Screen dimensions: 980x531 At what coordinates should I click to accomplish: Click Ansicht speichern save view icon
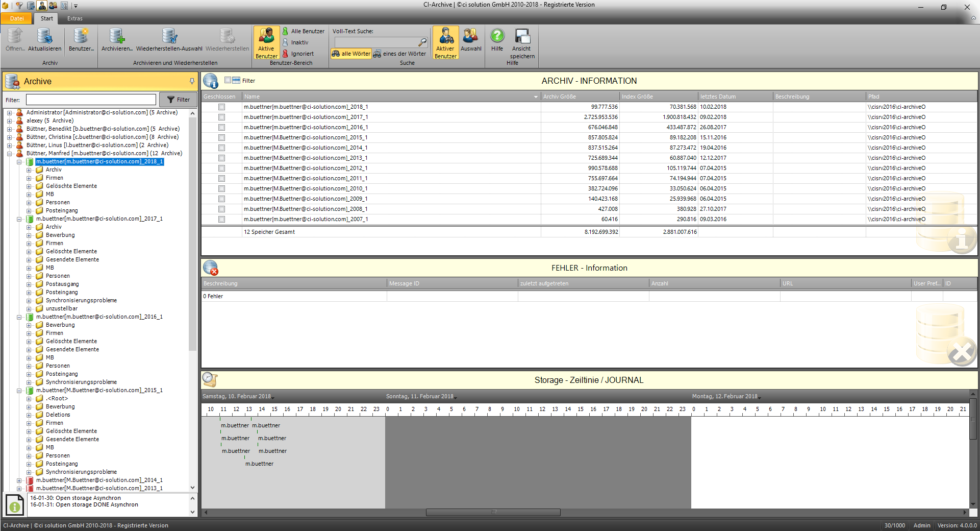click(x=522, y=37)
